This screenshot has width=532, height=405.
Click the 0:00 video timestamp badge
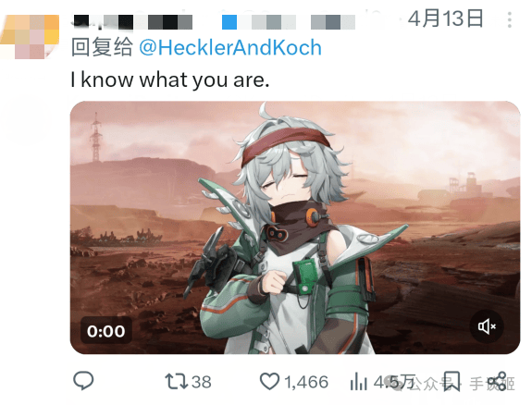pos(105,331)
